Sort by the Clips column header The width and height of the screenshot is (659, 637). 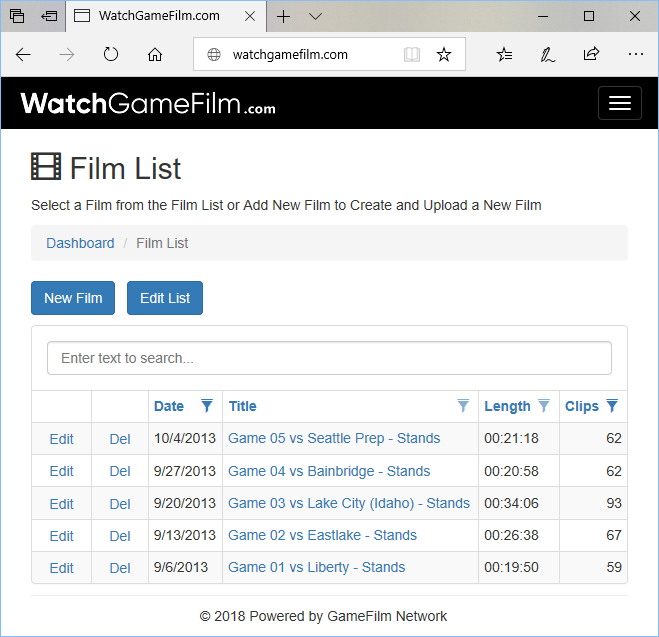pyautogui.click(x=582, y=406)
